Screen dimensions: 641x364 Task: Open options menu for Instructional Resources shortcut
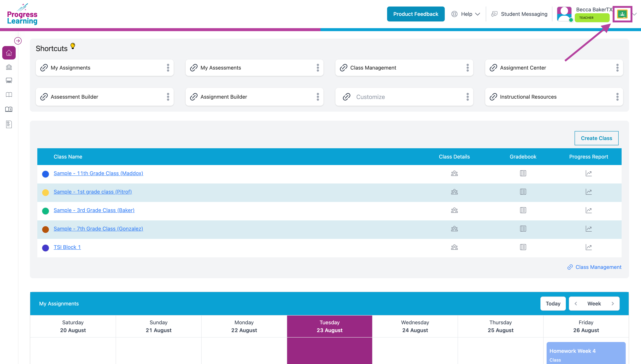617,97
